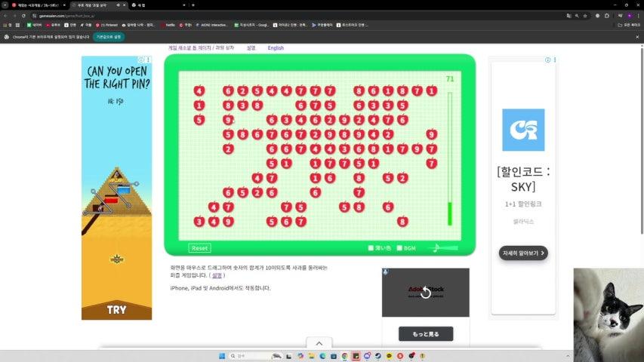
Task: Adjust the volume slider in the game footer
Action: coord(444,248)
